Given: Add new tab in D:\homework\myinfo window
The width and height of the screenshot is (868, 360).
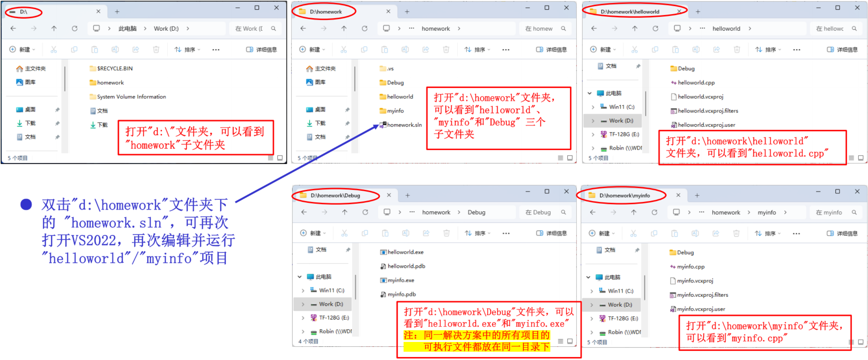Looking at the screenshot, I should click(697, 195).
